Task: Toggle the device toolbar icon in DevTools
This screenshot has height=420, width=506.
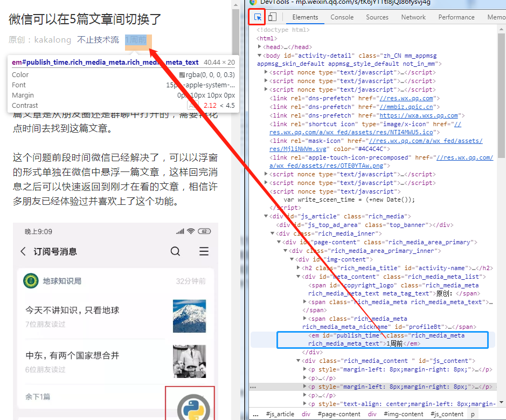Action: [x=272, y=17]
